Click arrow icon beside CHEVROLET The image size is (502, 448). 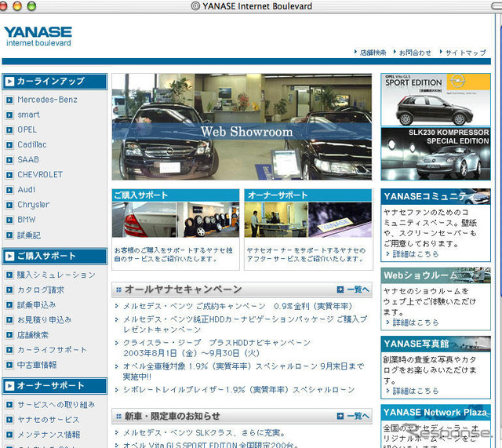coord(9,175)
